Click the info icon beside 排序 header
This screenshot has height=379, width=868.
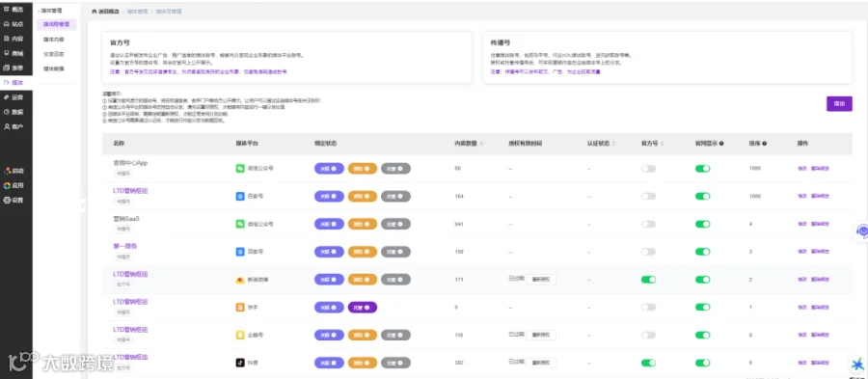click(x=764, y=144)
